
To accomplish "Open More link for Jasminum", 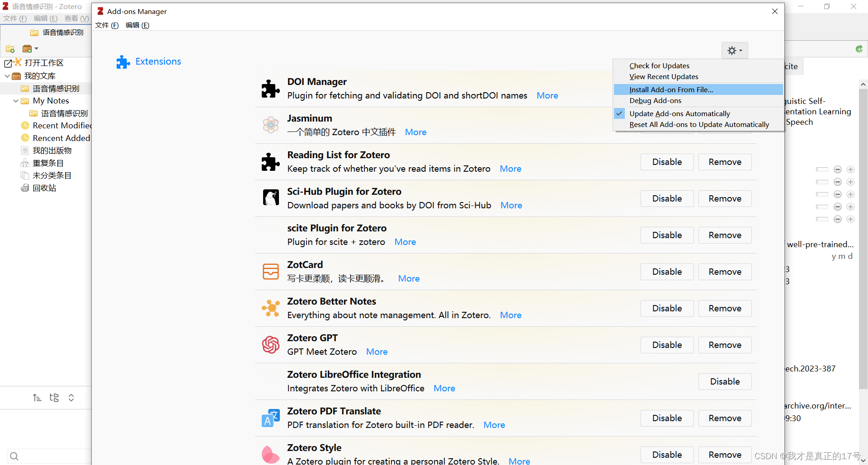I will pyautogui.click(x=415, y=132).
